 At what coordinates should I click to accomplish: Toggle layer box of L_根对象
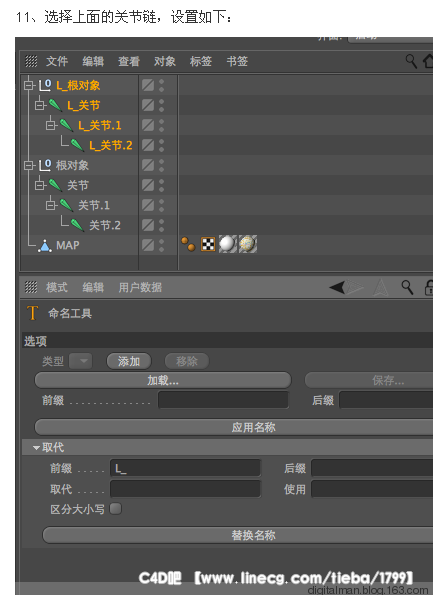[x=148, y=85]
